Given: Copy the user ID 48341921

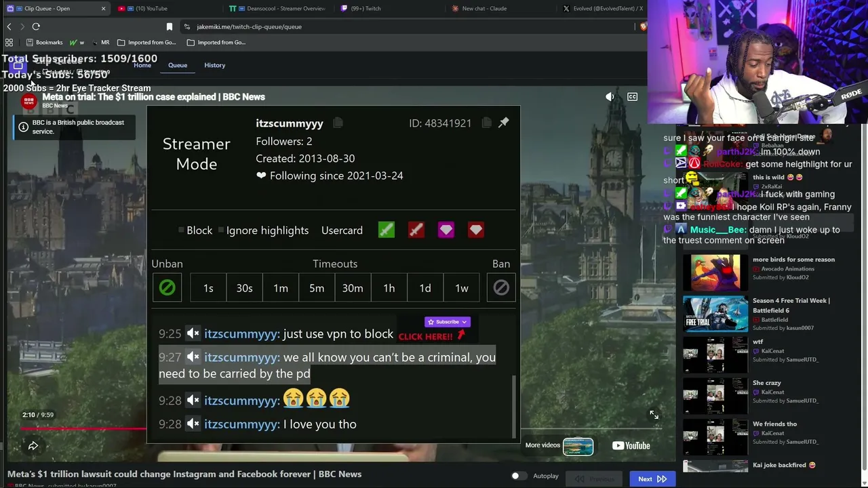Looking at the screenshot, I should [486, 123].
